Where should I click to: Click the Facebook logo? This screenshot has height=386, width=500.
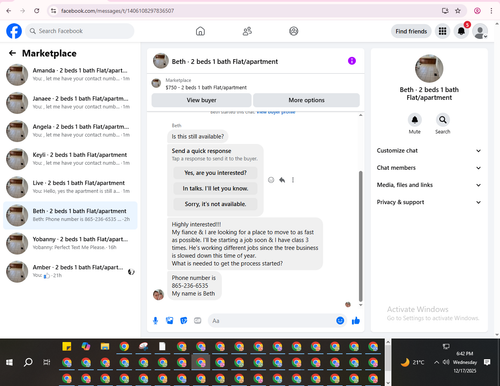tap(14, 31)
